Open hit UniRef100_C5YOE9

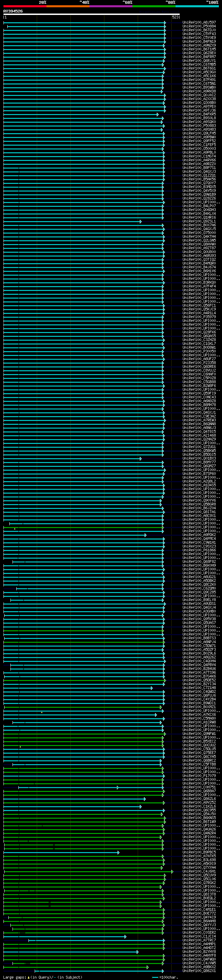click(199, 38)
